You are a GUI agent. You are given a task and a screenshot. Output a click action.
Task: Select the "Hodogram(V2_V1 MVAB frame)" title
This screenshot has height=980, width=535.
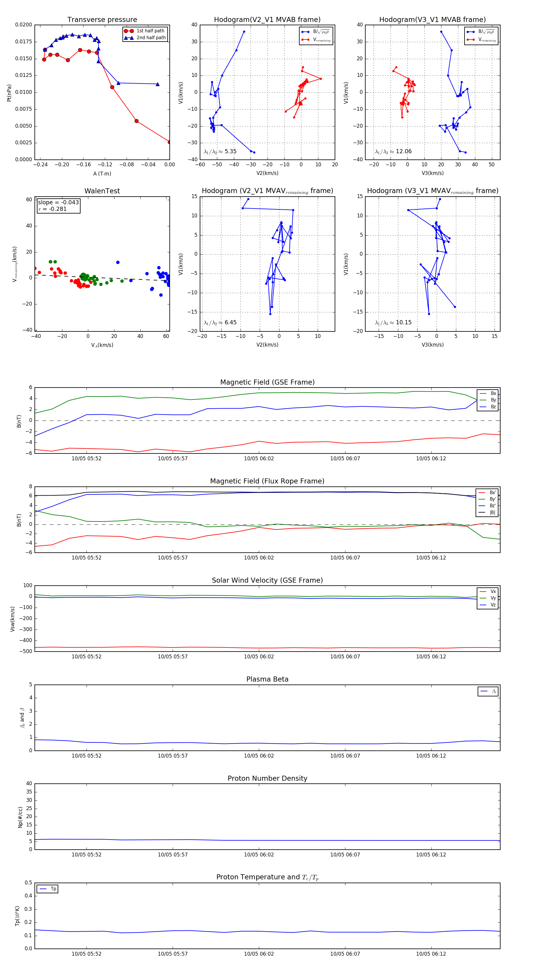267,20
